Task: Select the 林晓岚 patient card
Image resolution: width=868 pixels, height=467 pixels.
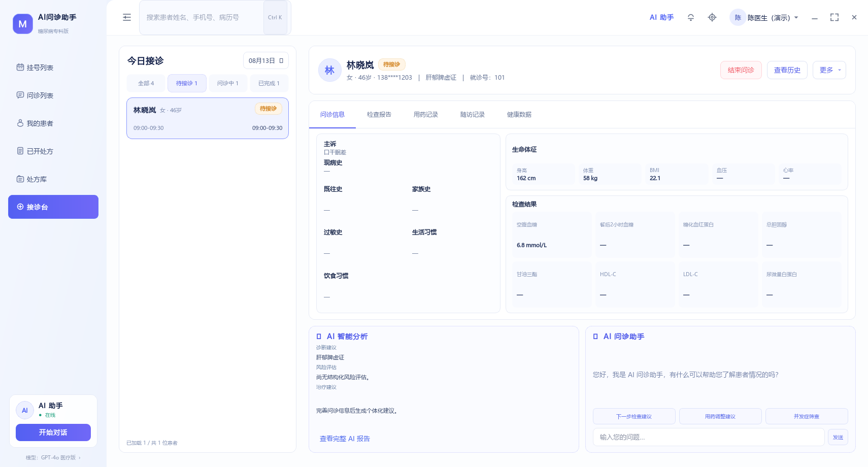Action: [x=208, y=118]
